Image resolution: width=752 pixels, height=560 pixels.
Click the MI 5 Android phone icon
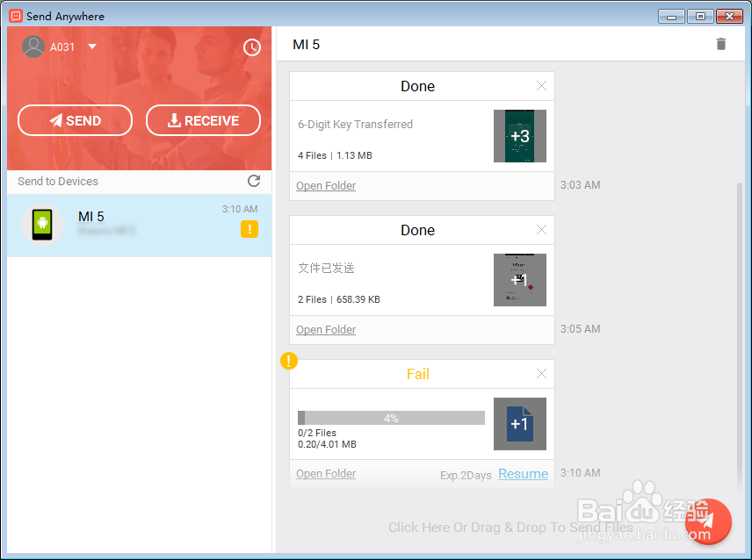coord(42,224)
